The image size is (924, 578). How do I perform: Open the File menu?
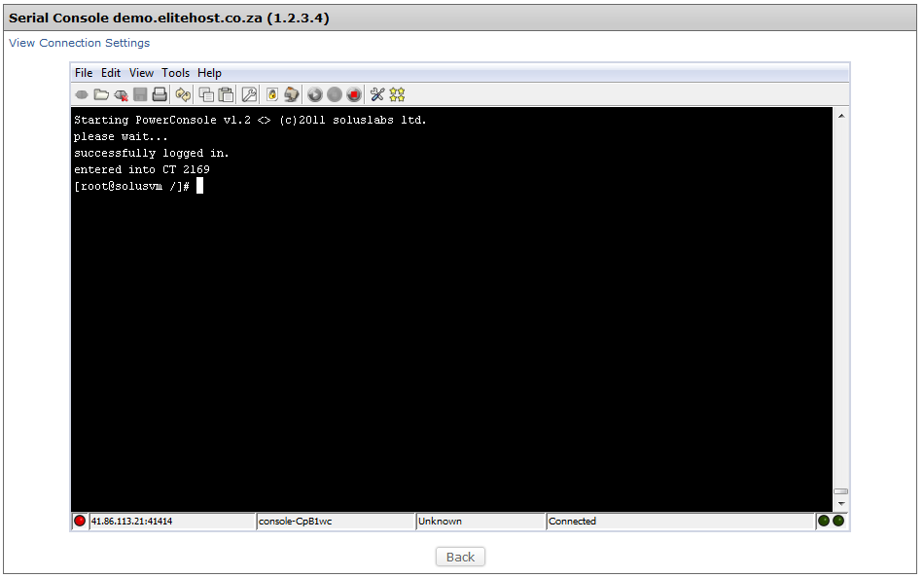(84, 73)
